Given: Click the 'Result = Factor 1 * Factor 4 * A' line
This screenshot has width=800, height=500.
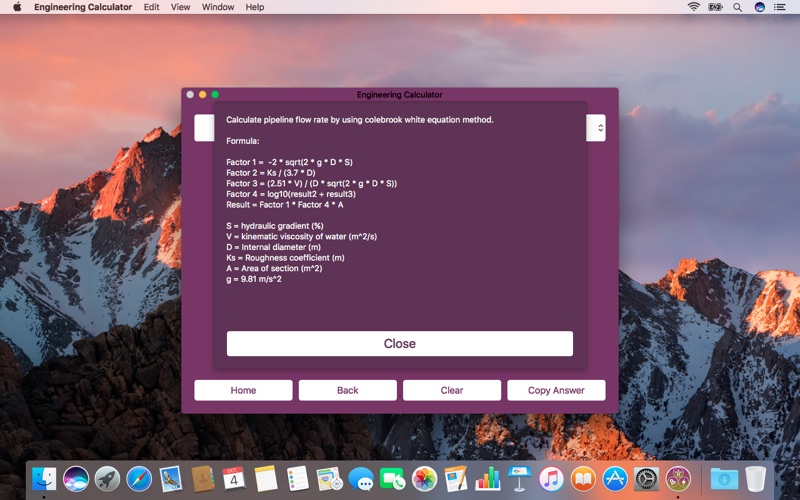Looking at the screenshot, I should click(x=285, y=205).
